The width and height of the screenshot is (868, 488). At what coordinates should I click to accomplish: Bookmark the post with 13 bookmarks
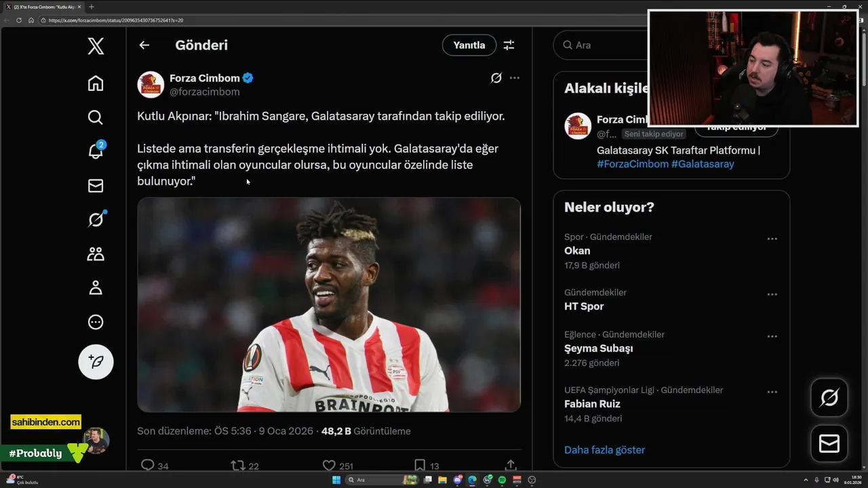click(x=420, y=466)
